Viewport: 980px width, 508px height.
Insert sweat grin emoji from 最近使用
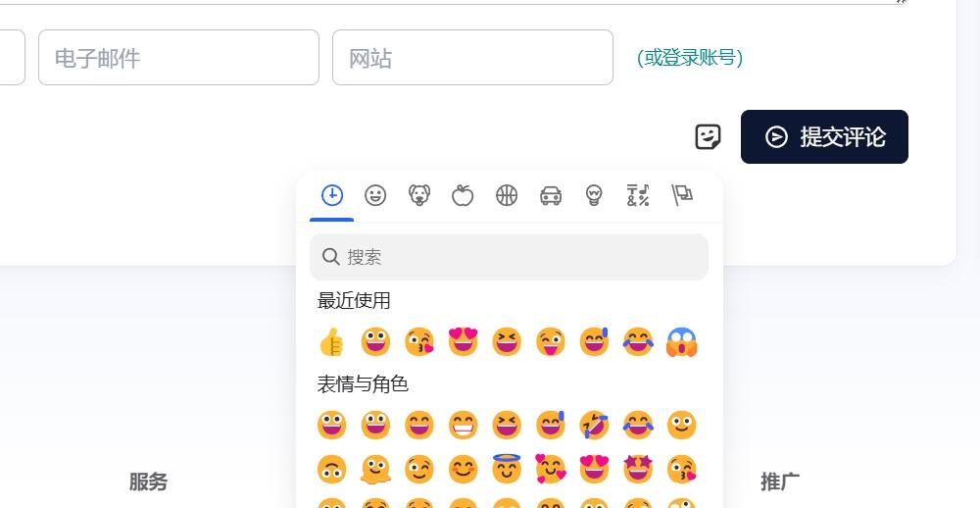[595, 342]
